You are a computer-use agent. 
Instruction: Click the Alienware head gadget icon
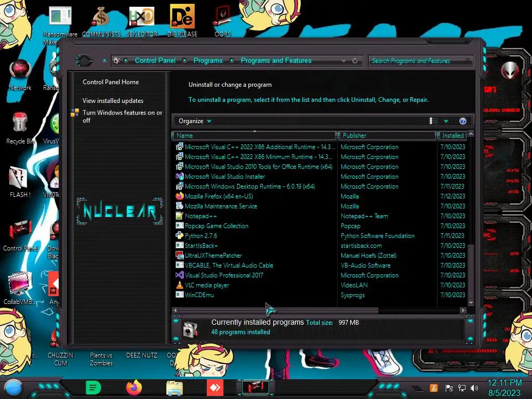(510, 71)
